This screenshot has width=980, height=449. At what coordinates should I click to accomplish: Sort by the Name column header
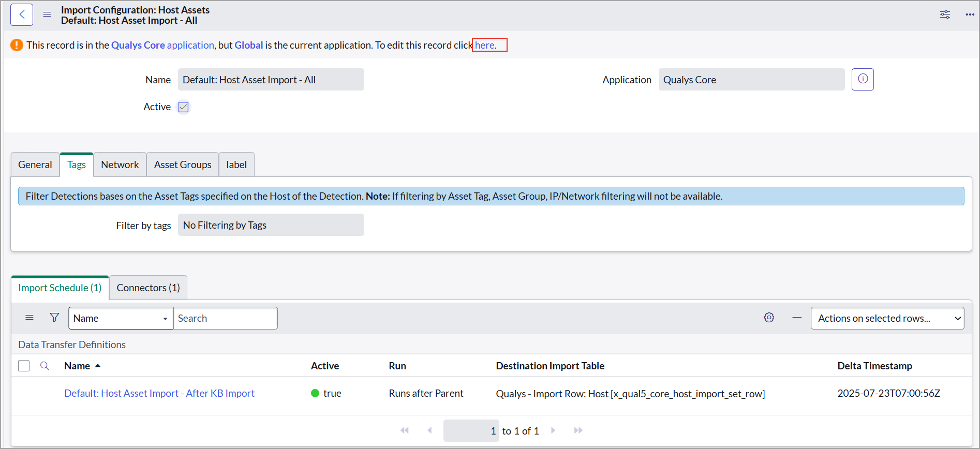tap(77, 366)
